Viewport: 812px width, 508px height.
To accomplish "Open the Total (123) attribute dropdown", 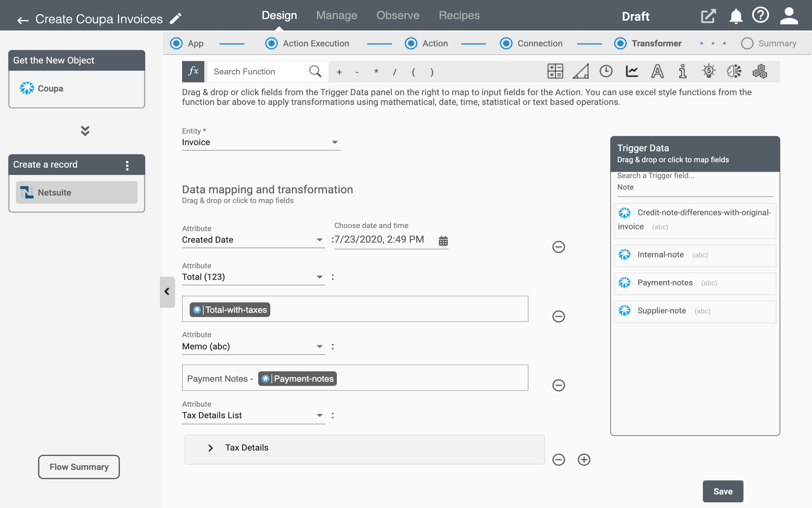I will (x=253, y=277).
